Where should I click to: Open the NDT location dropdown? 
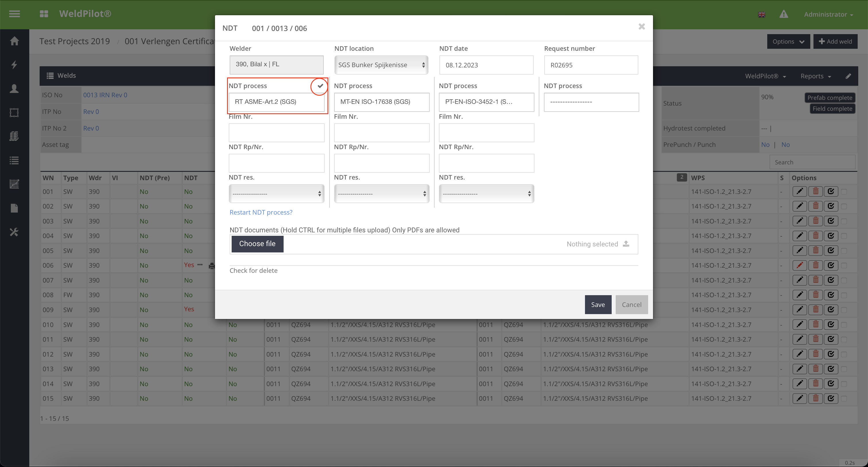click(x=381, y=65)
